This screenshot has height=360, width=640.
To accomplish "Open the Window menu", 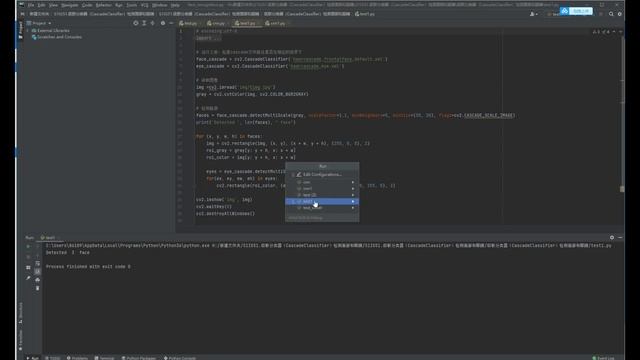I will pyautogui.click(x=160, y=5).
